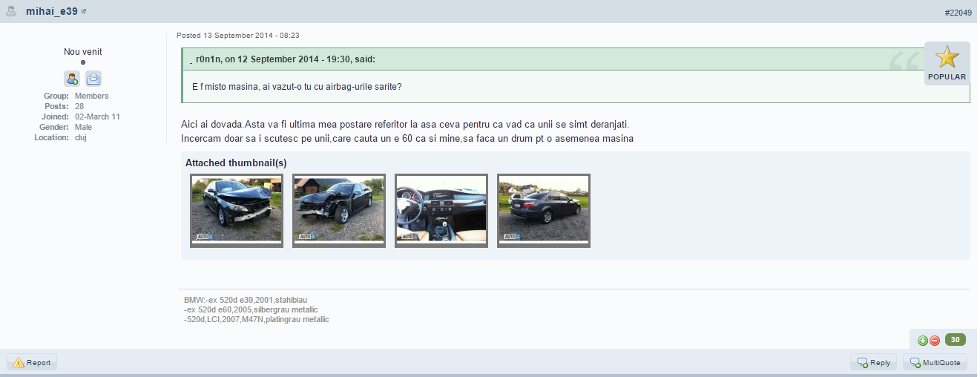
Task: Toggle MultiQuote for this post
Action: (935, 363)
